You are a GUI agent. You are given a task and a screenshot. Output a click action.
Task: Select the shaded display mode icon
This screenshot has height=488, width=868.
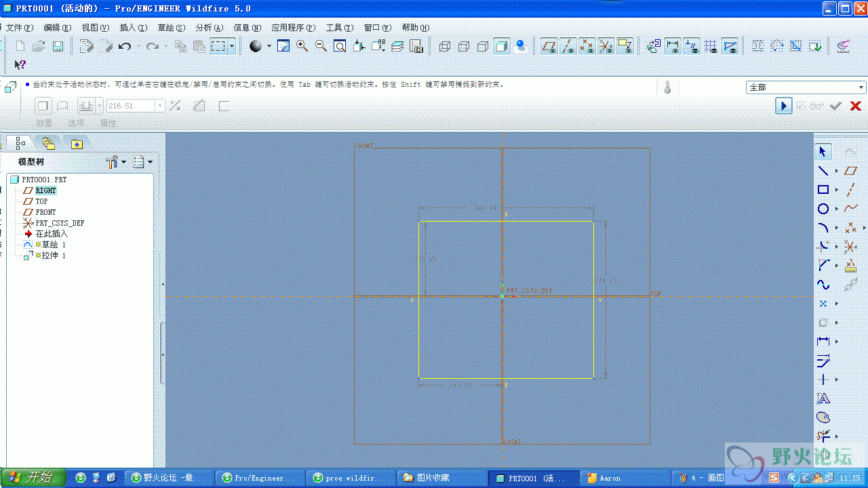(x=502, y=46)
